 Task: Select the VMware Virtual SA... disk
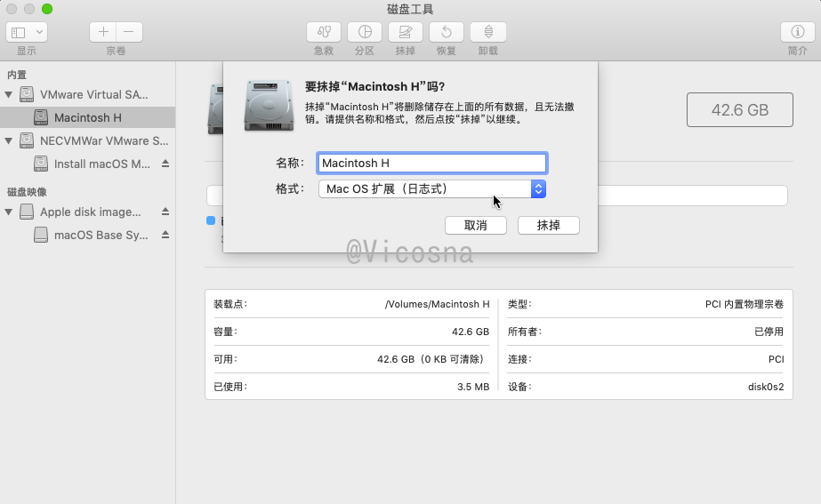pyautogui.click(x=93, y=95)
